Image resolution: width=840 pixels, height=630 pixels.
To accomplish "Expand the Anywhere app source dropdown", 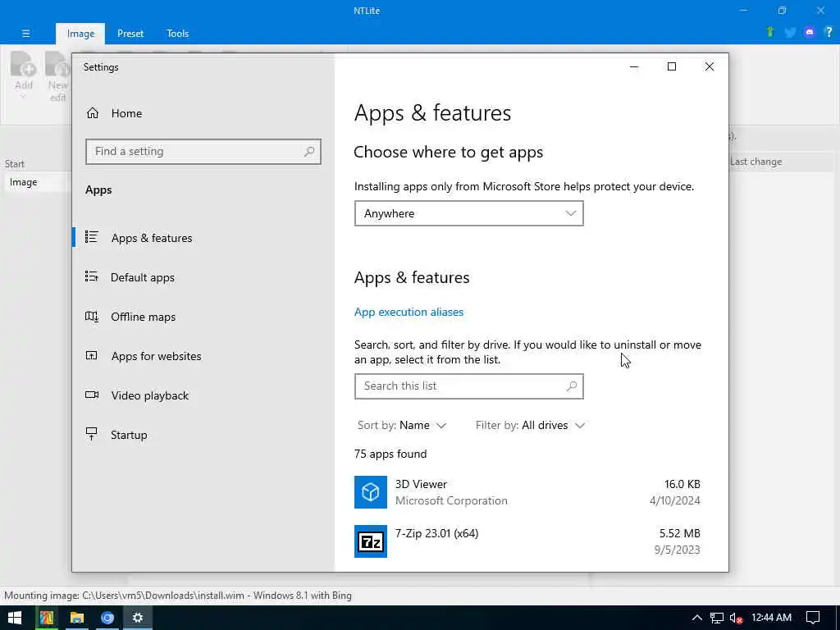I will point(468,213).
